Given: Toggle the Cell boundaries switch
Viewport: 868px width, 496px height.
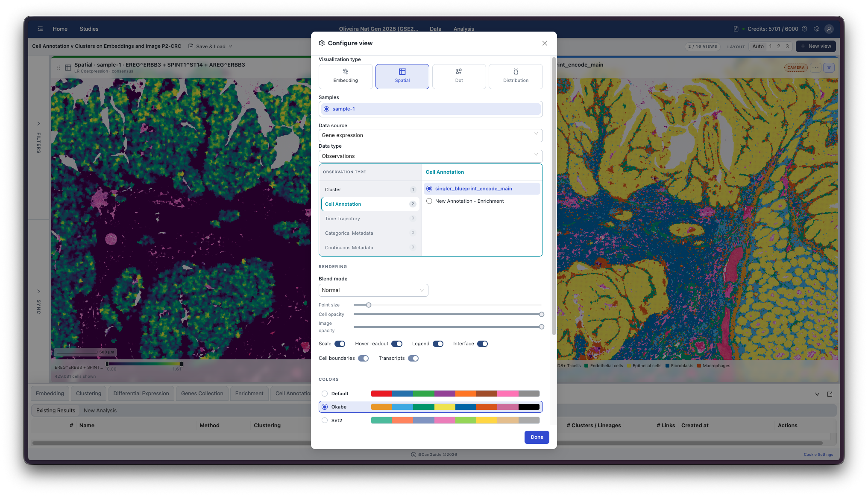Looking at the screenshot, I should [x=364, y=359].
